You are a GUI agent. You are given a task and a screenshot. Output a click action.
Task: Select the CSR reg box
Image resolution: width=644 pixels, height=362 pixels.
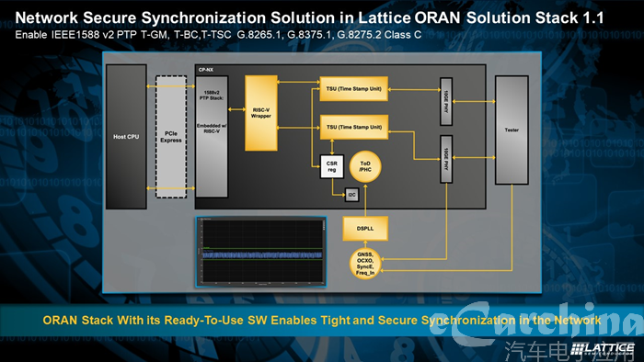[x=332, y=166]
